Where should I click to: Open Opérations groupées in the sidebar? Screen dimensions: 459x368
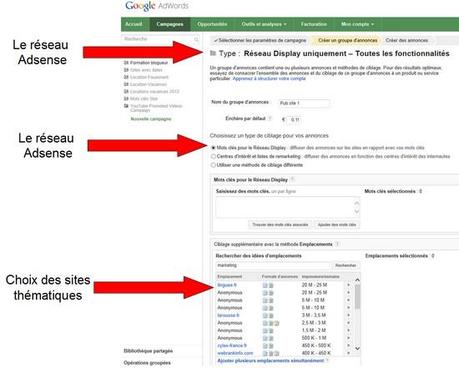pos(147,363)
